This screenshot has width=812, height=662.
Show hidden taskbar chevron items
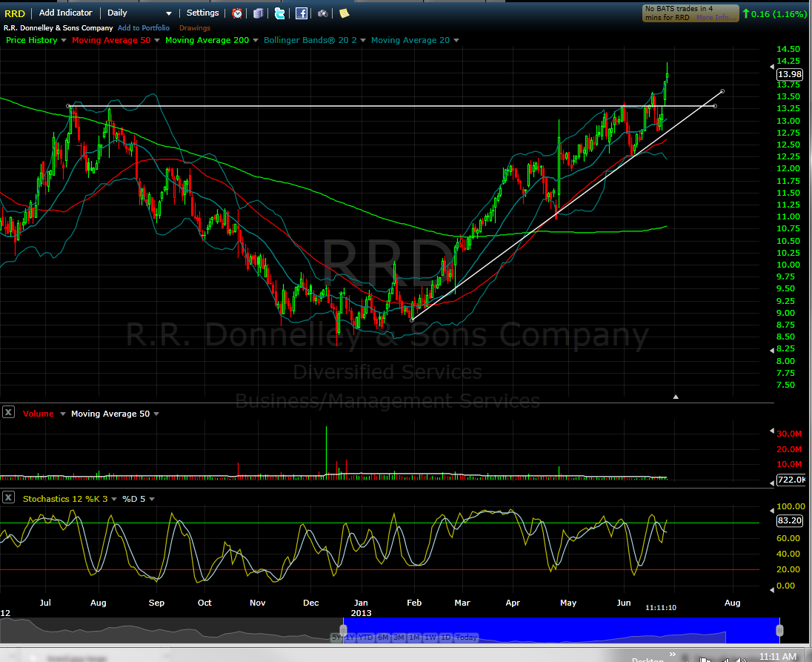(672, 655)
